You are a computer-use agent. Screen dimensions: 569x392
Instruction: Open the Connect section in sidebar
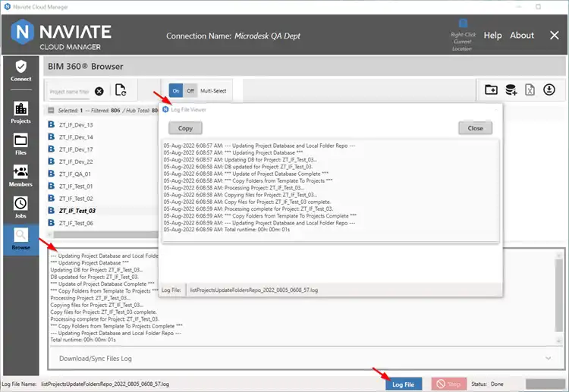coord(21,71)
